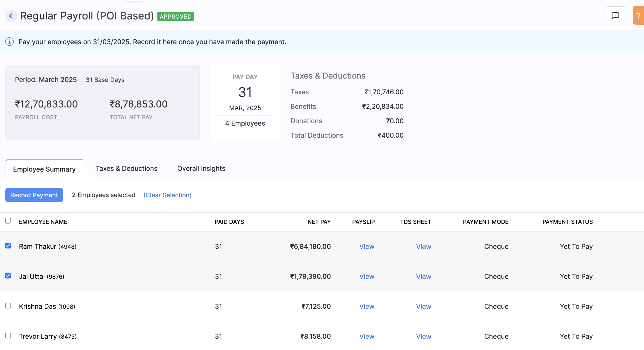This screenshot has height=350, width=644.
Task: View Krishna Das's payslip
Action: (367, 306)
